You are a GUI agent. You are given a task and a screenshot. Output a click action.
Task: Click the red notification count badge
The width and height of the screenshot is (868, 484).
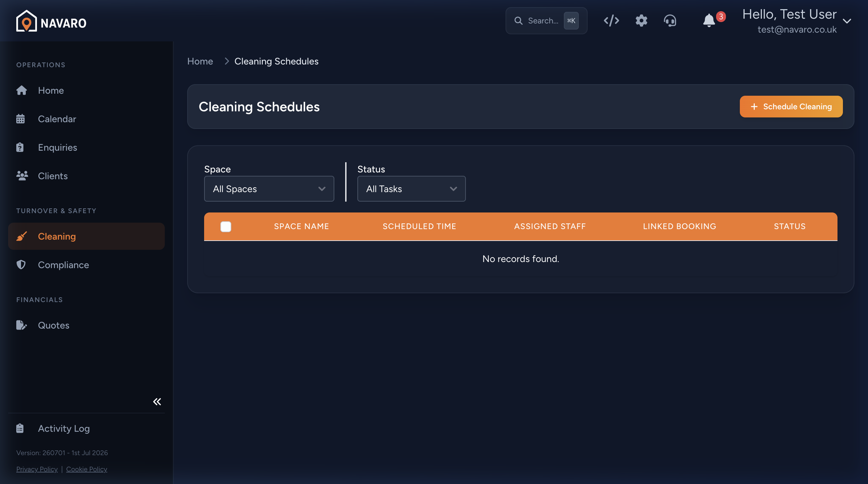(x=721, y=17)
